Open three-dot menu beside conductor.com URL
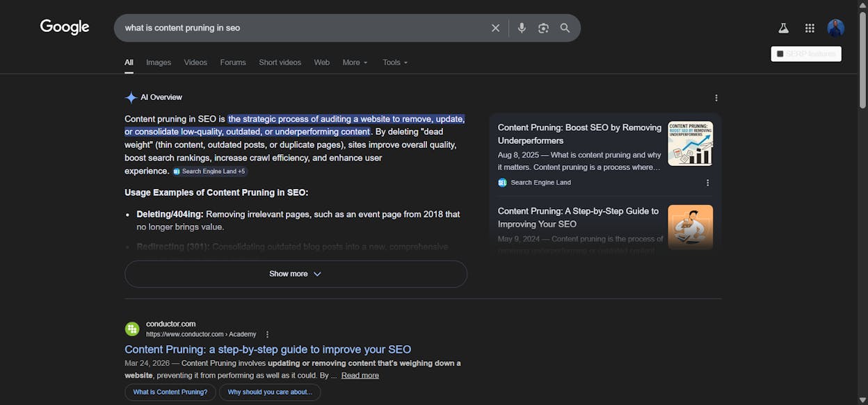The width and height of the screenshot is (868, 405). (267, 334)
